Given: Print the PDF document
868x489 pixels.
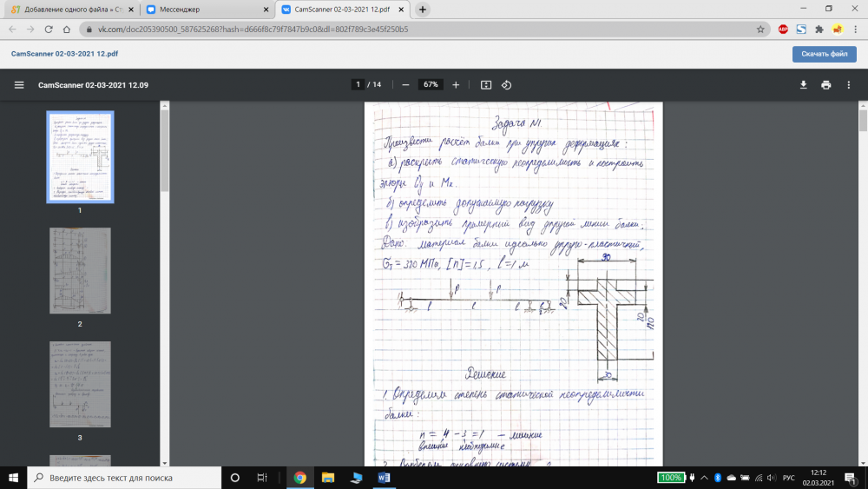Looking at the screenshot, I should click(x=825, y=85).
